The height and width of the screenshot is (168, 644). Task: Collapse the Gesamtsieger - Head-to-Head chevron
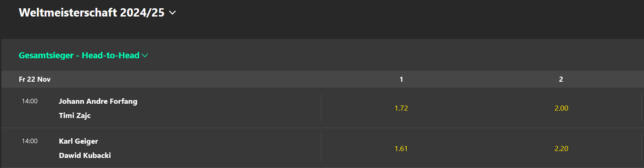pyautogui.click(x=145, y=56)
